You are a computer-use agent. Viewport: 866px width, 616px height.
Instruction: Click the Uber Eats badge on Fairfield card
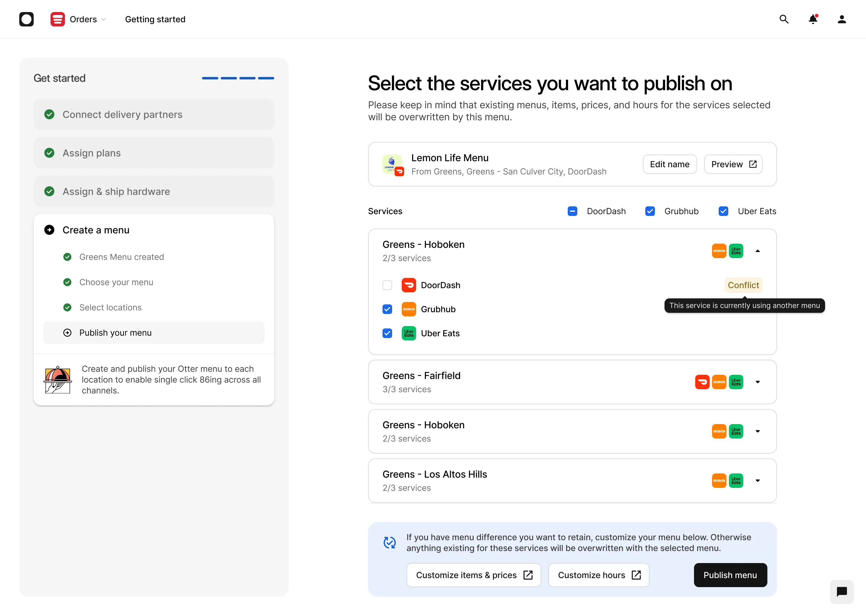click(736, 382)
